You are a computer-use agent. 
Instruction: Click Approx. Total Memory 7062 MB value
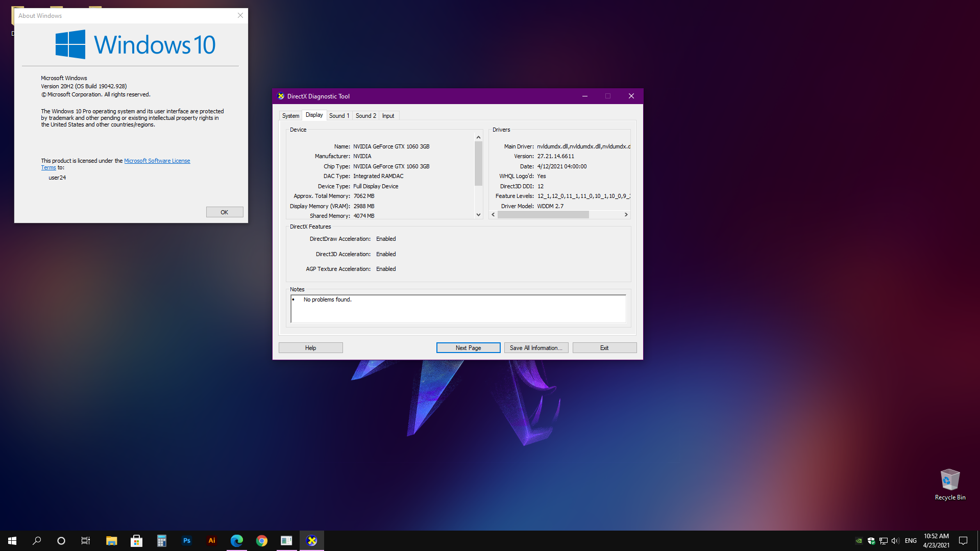pos(364,196)
